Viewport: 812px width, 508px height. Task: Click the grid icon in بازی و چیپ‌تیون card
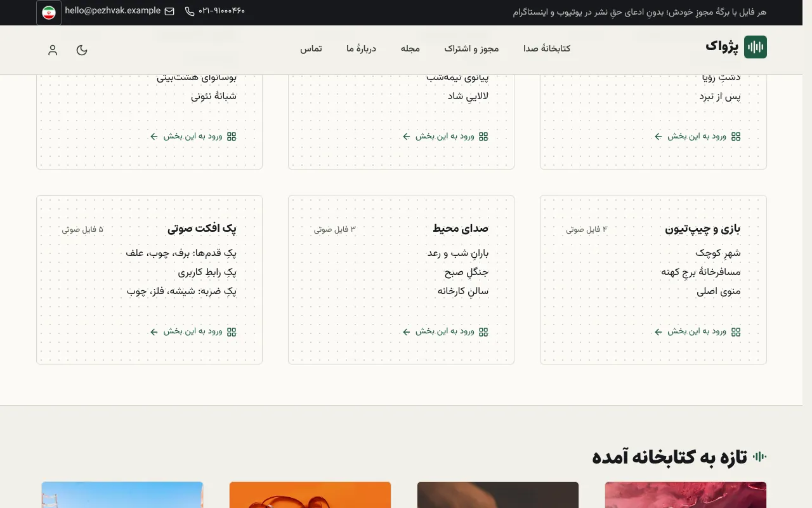coord(736,331)
